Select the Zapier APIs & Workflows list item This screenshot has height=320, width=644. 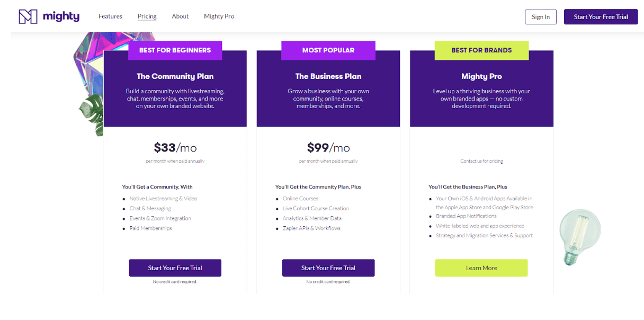point(311,227)
